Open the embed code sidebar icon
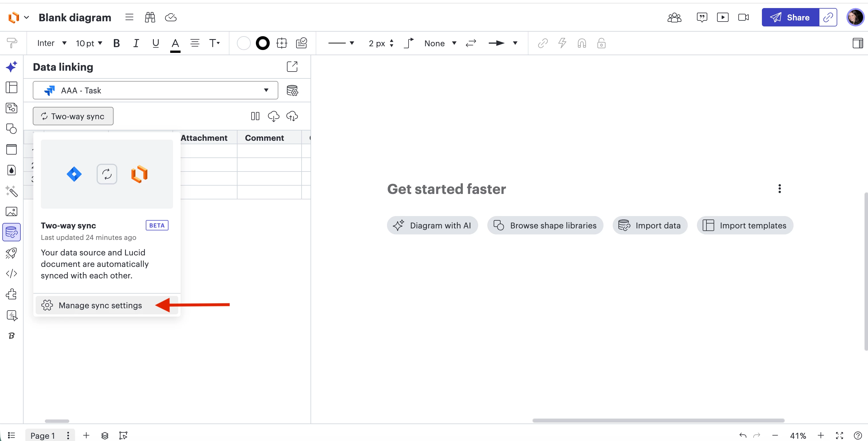The width and height of the screenshot is (868, 441). pos(12,273)
